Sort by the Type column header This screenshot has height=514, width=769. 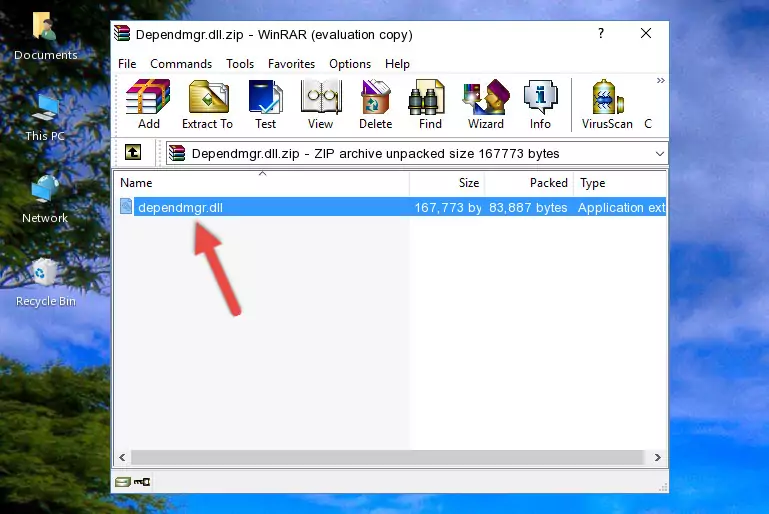pyautogui.click(x=620, y=183)
